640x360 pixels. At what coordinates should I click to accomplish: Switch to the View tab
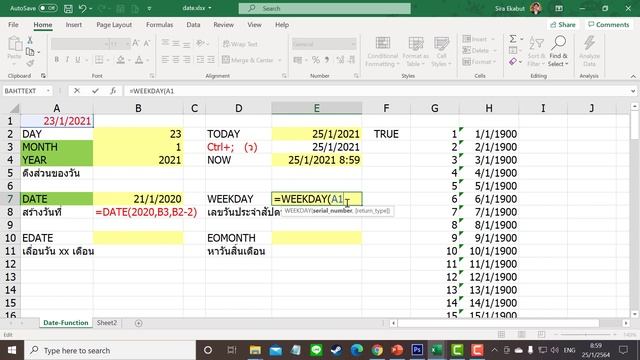[254, 24]
